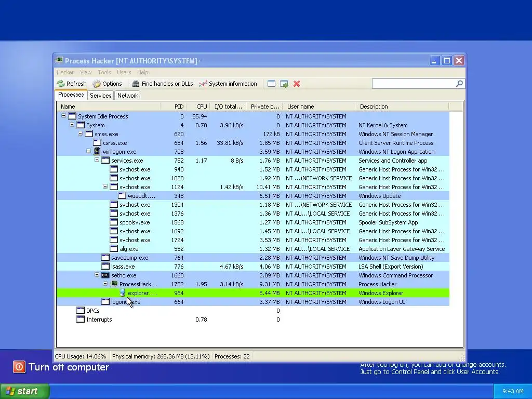Sort by the Name column header
The height and width of the screenshot is (399, 532).
tap(108, 107)
